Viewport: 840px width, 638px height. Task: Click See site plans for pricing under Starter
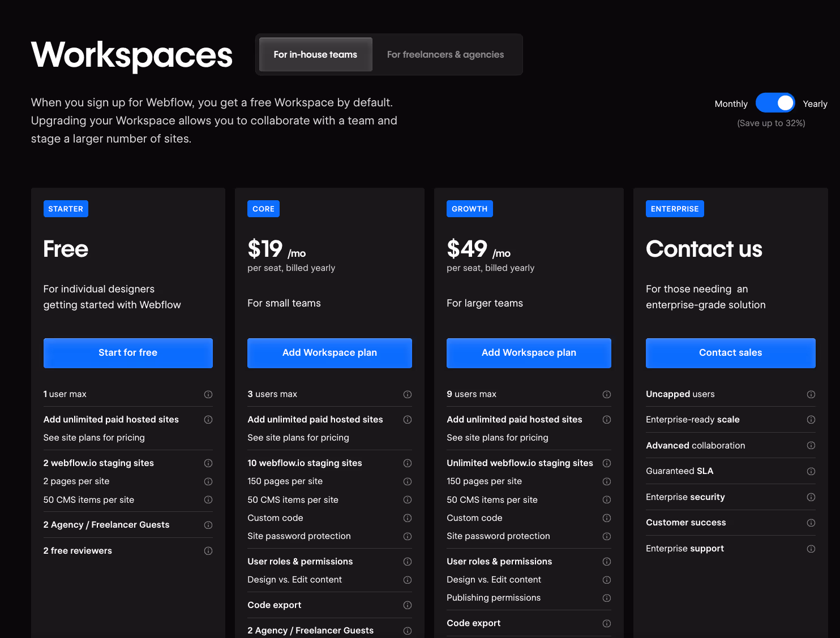[94, 438]
